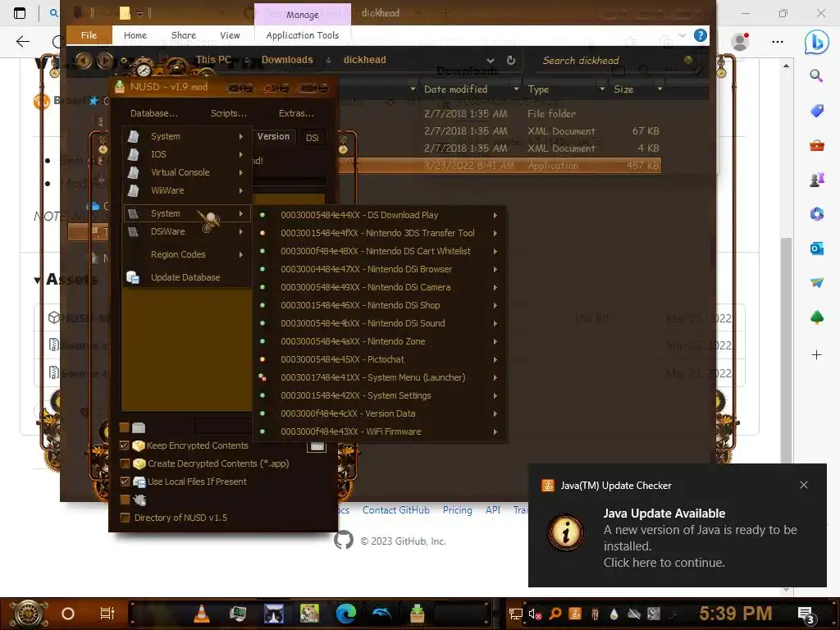
Task: Open the Application Tools tab
Action: click(x=303, y=35)
